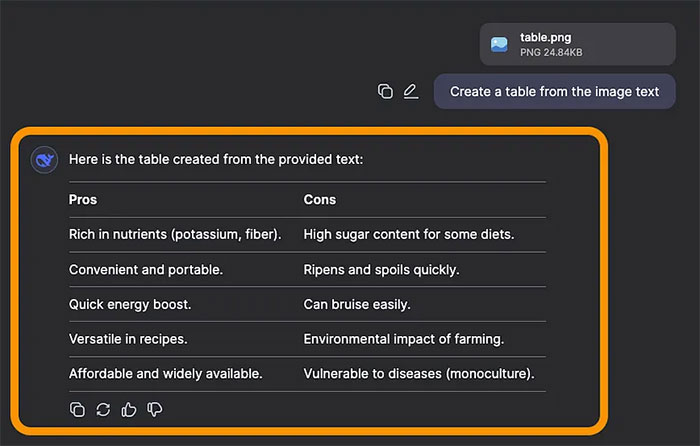Click the Pros column header
This screenshot has height=446, width=700.
pyautogui.click(x=83, y=199)
